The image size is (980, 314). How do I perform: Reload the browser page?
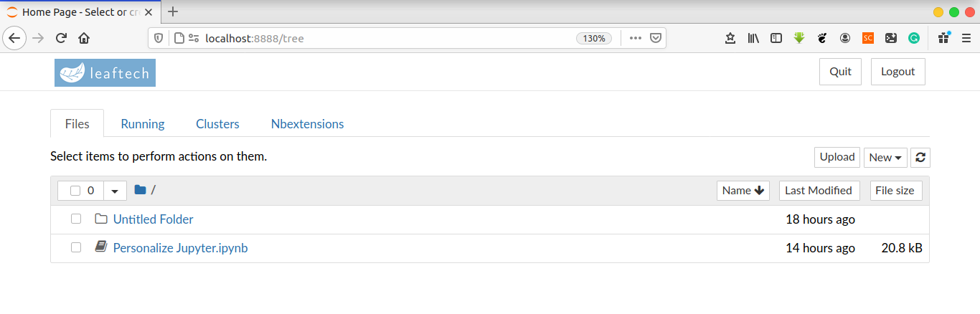[62, 38]
